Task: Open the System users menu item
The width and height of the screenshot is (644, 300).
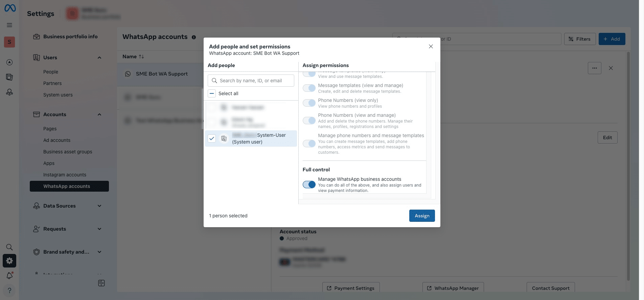Action: pyautogui.click(x=58, y=95)
